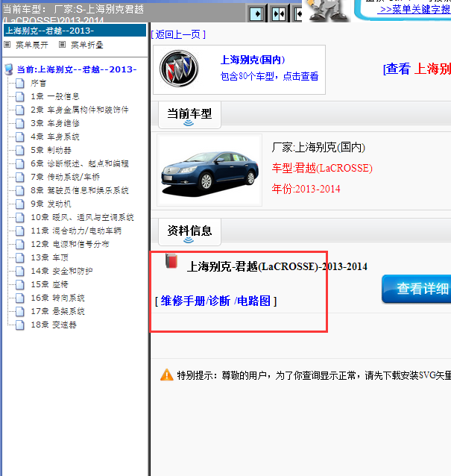The height and width of the screenshot is (476, 451).
Task: Open chapter 18章 变速器
Action: pyautogui.click(x=54, y=325)
